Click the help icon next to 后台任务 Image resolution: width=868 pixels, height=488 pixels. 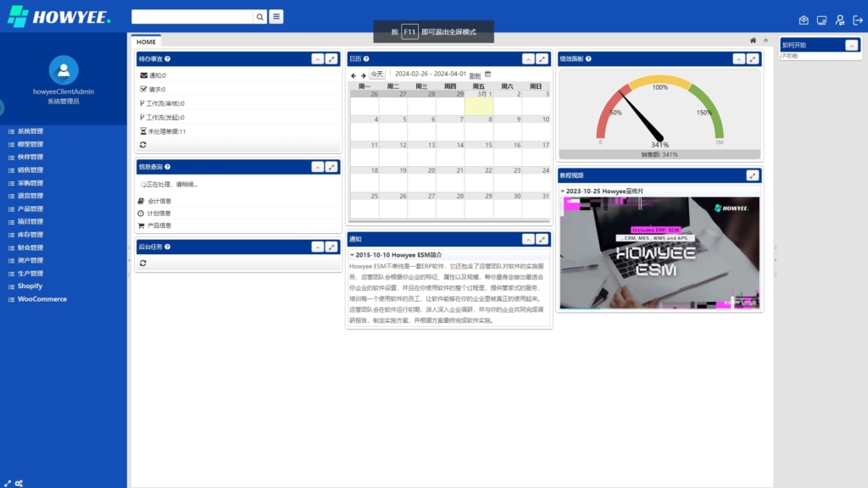point(167,247)
